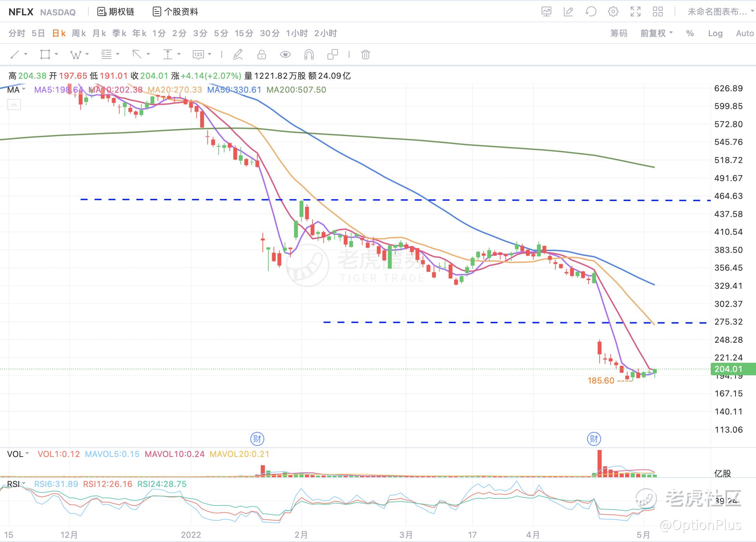Open the 期权链 options chain
This screenshot has width=756, height=542.
click(x=116, y=12)
